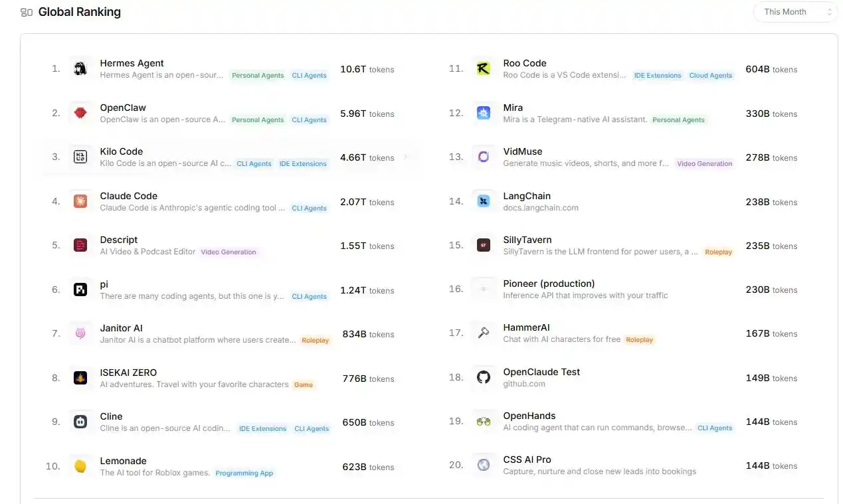Click Video Generation tag on Descript

pyautogui.click(x=229, y=252)
